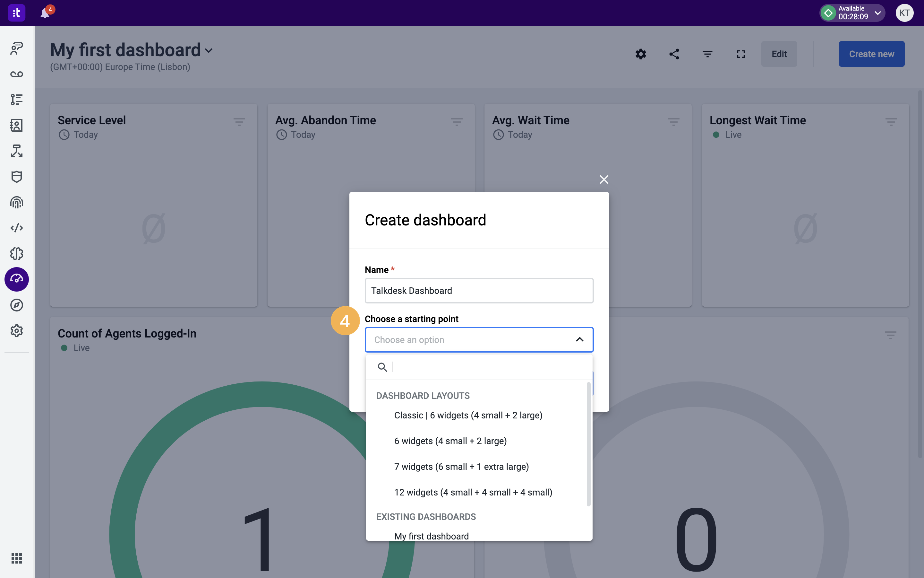Click the Create new button

[x=871, y=54]
